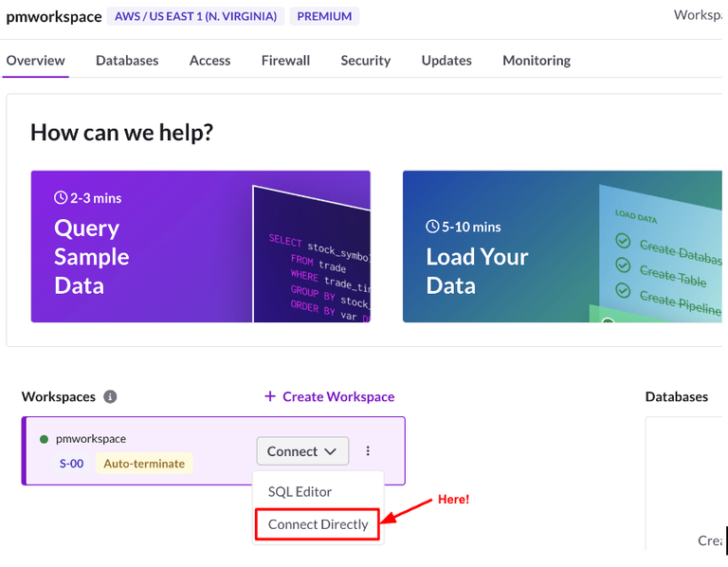Switch to the Databases tab

click(127, 61)
